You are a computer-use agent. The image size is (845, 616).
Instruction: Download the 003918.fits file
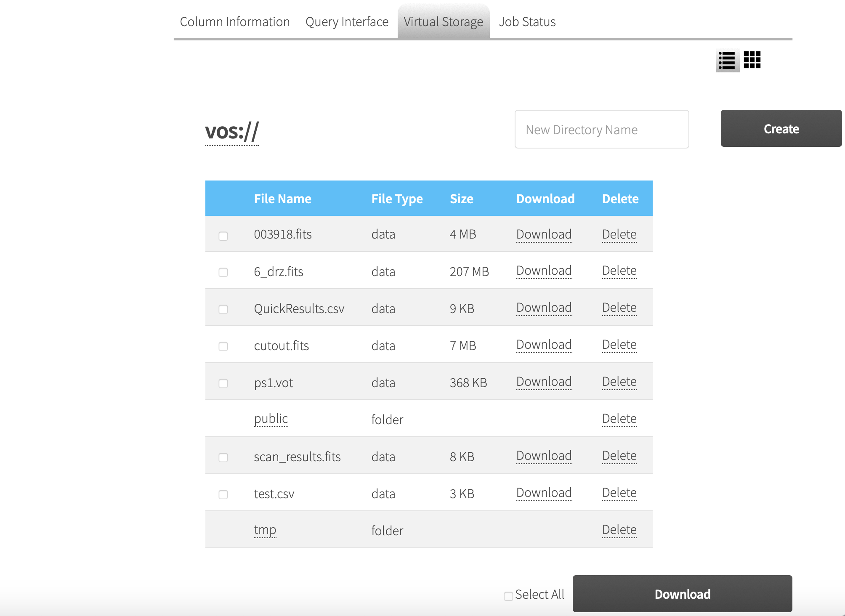tap(544, 234)
